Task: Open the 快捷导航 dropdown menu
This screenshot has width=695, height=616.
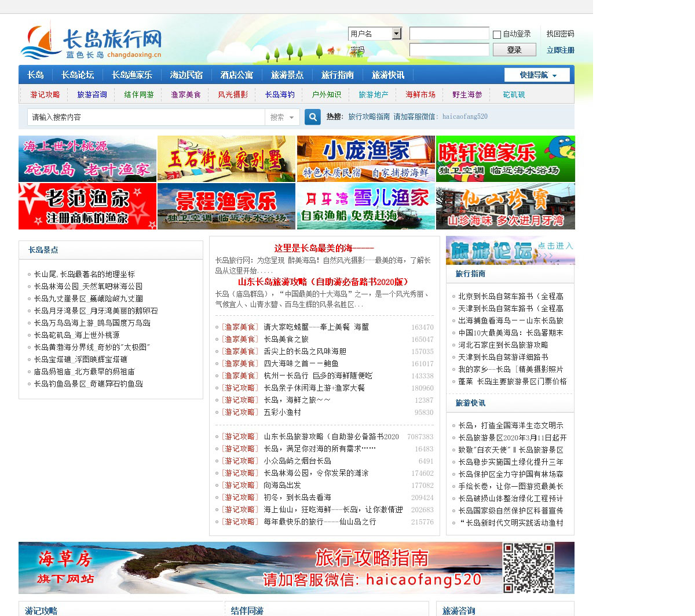Action: tap(537, 75)
